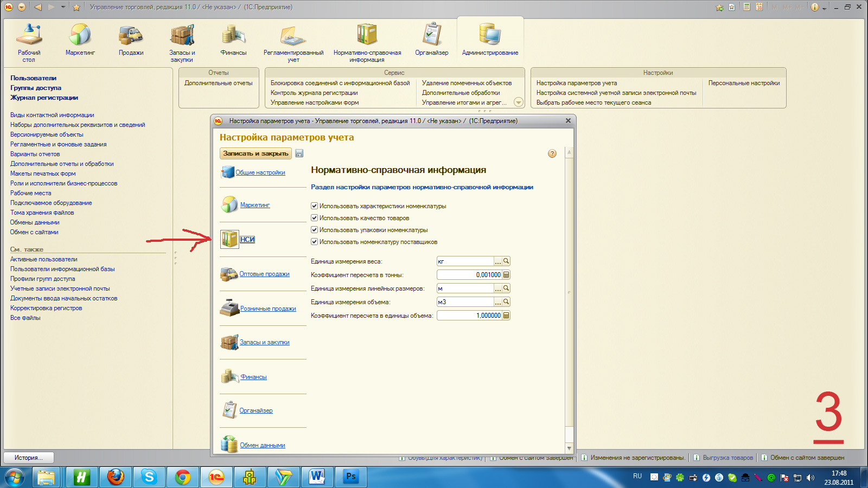Click Общие настройки icon in dialog
Image resolution: width=868 pixels, height=488 pixels.
tap(227, 172)
